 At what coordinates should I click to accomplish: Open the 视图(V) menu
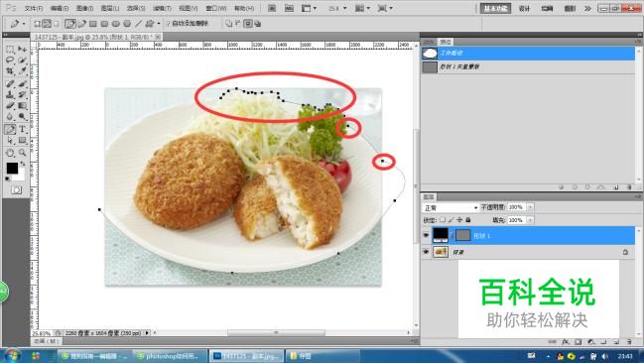[x=189, y=8]
